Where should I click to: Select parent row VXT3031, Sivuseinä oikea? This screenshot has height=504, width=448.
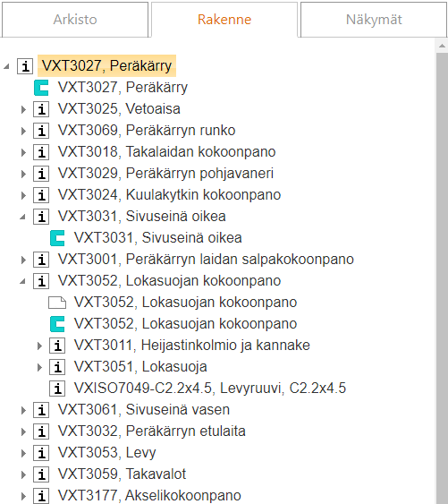[x=142, y=217]
